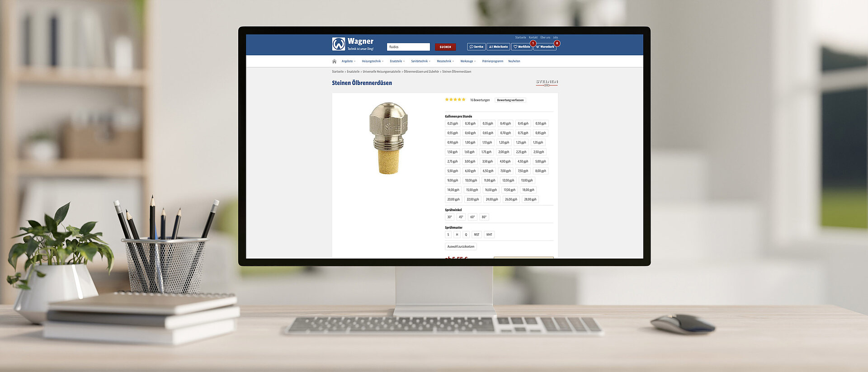Screen dimensions: 868x372
Task: Open the Service chat button
Action: [476, 47]
